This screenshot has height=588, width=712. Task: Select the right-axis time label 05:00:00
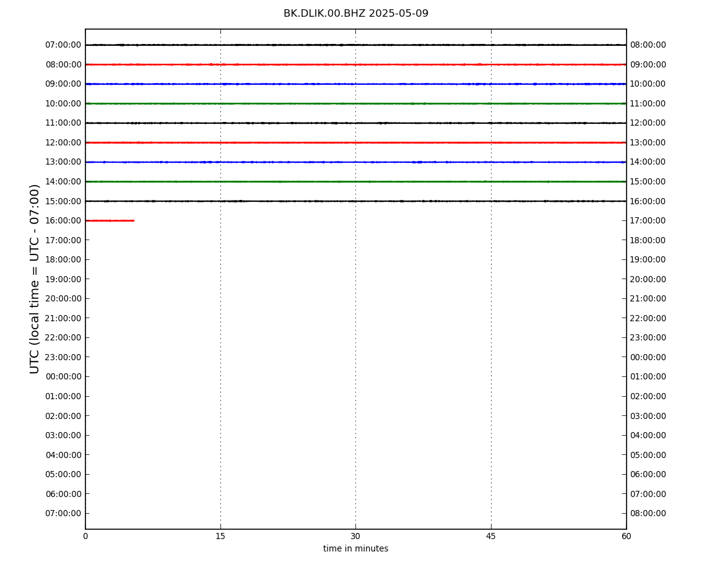648,455
